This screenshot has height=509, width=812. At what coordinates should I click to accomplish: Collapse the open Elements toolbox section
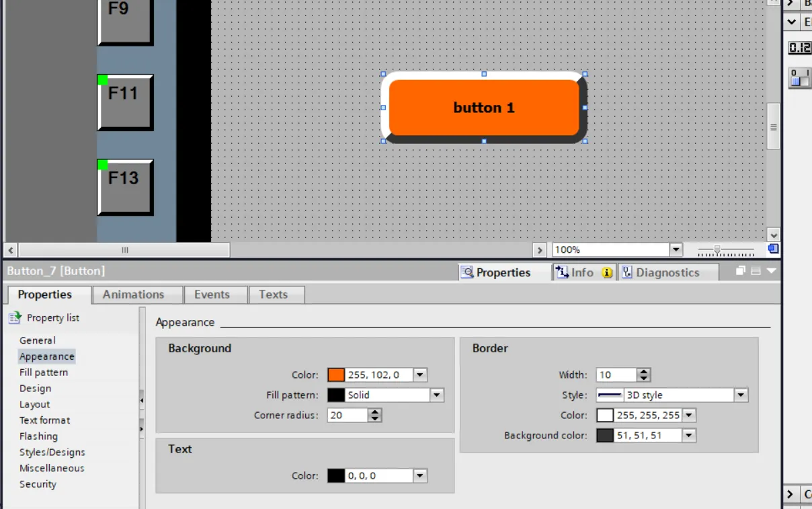point(791,22)
